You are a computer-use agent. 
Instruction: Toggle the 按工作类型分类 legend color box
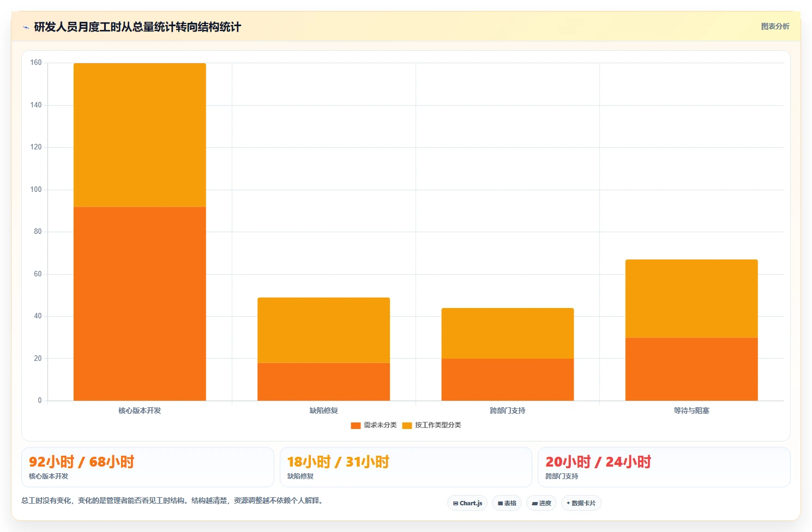point(407,425)
